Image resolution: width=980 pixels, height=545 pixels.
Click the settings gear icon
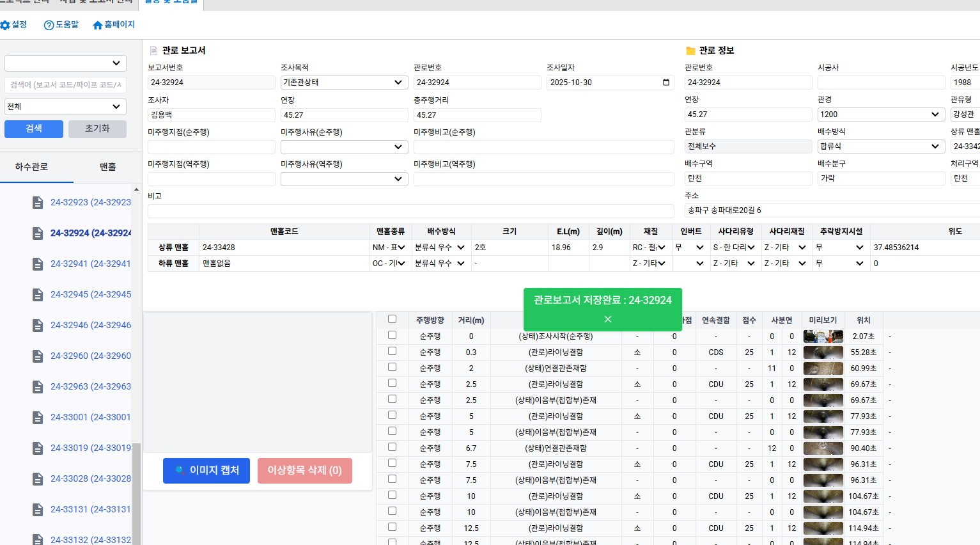[x=5, y=25]
